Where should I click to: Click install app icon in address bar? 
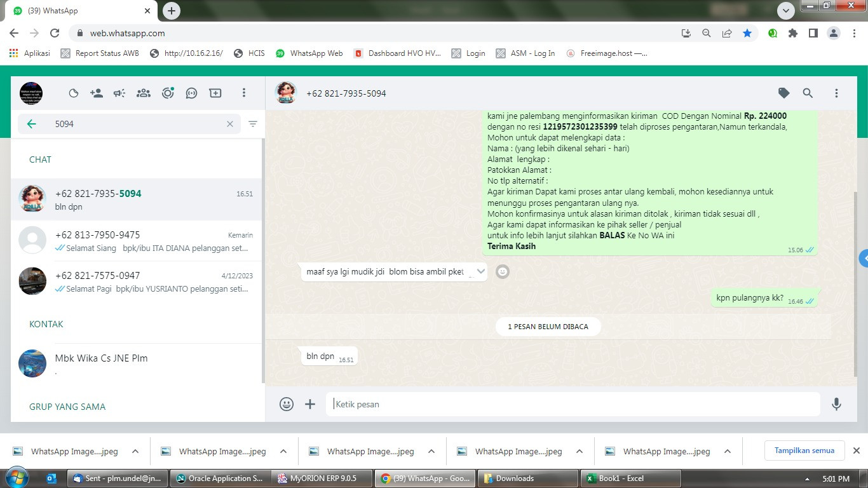pos(686,33)
